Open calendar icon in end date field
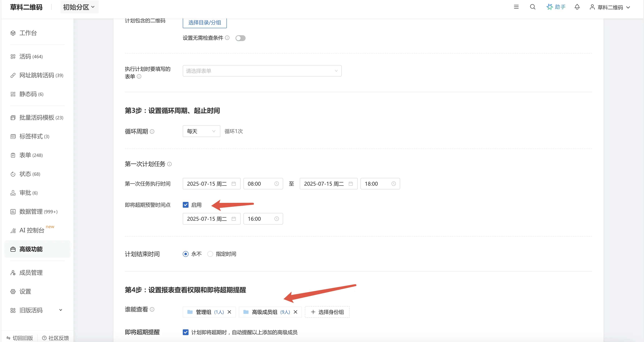Image resolution: width=644 pixels, height=342 pixels. click(x=351, y=184)
